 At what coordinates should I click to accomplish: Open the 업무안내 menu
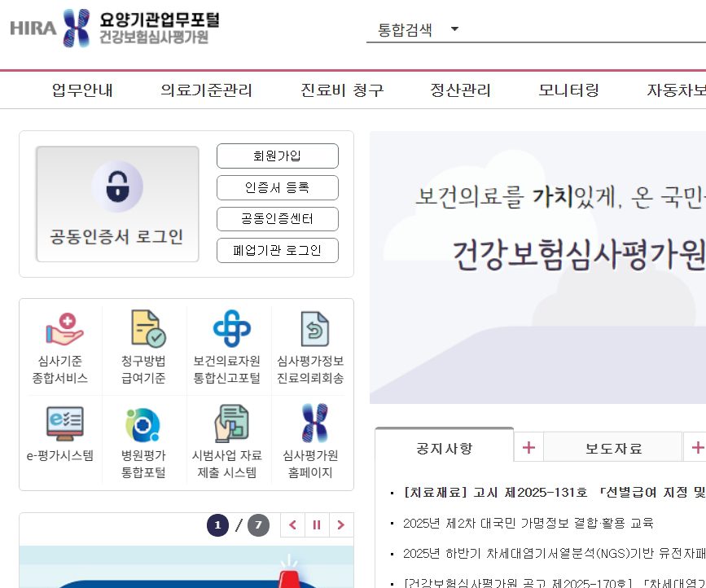(82, 90)
